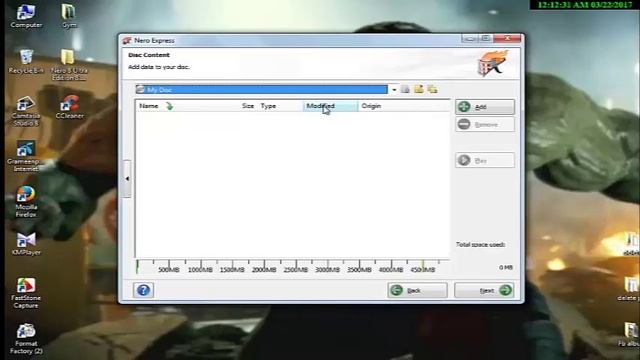Close the Nero Express window
The height and width of the screenshot is (360, 640).
point(507,38)
